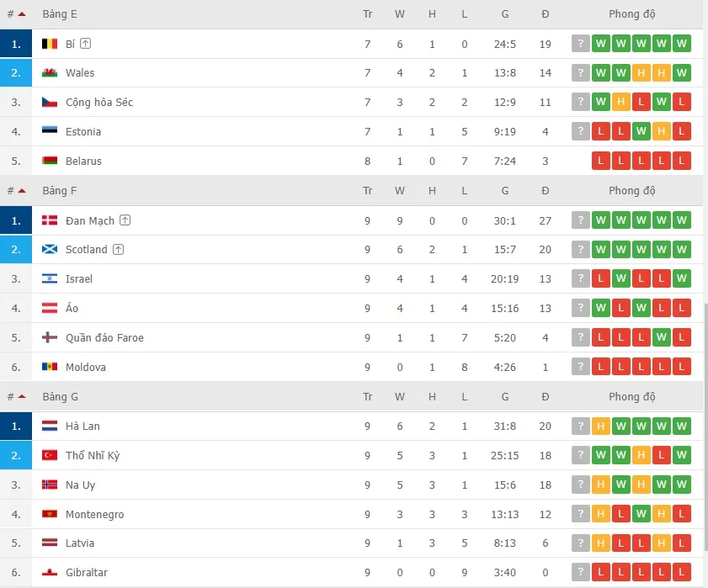
Task: Select the Đ points column header of Bảng G
Action: [x=546, y=397]
